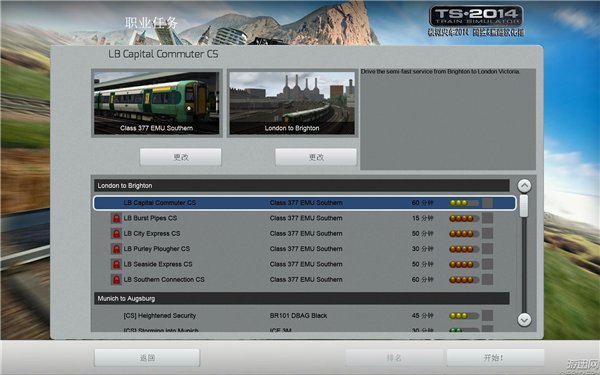
Task: Click the 开始! start button
Action: tap(495, 358)
